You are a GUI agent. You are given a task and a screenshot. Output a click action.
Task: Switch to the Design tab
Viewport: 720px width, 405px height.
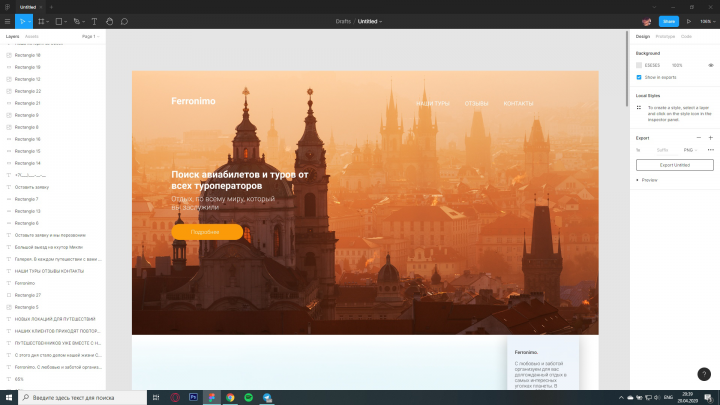642,36
